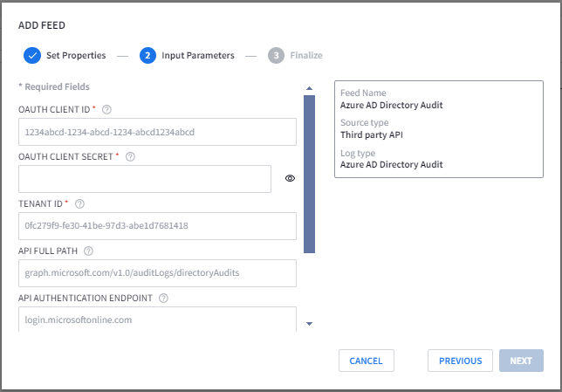Screen dimensions: 562x392
Task: Focus the OAuth Client ID field
Action: [157, 132]
